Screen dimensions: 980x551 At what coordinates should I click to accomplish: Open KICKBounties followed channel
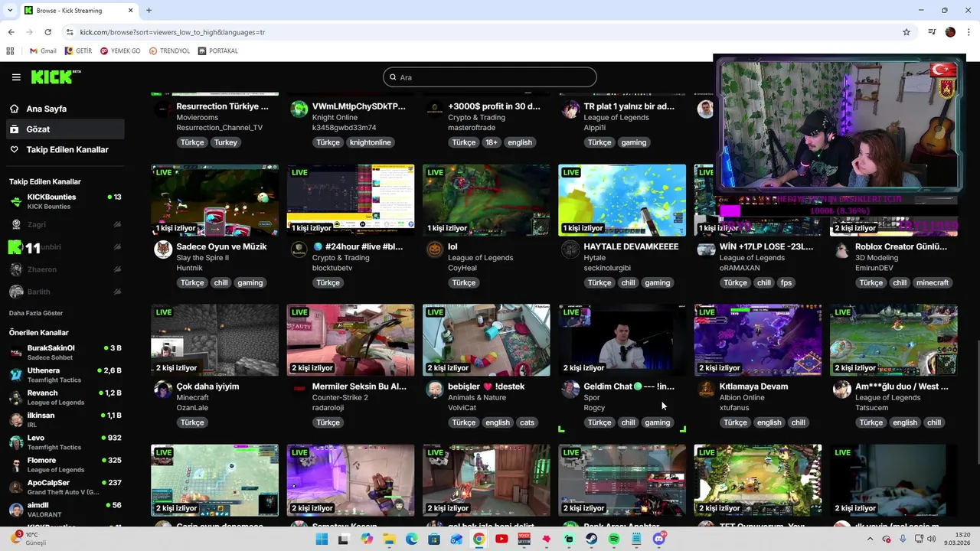pyautogui.click(x=65, y=202)
